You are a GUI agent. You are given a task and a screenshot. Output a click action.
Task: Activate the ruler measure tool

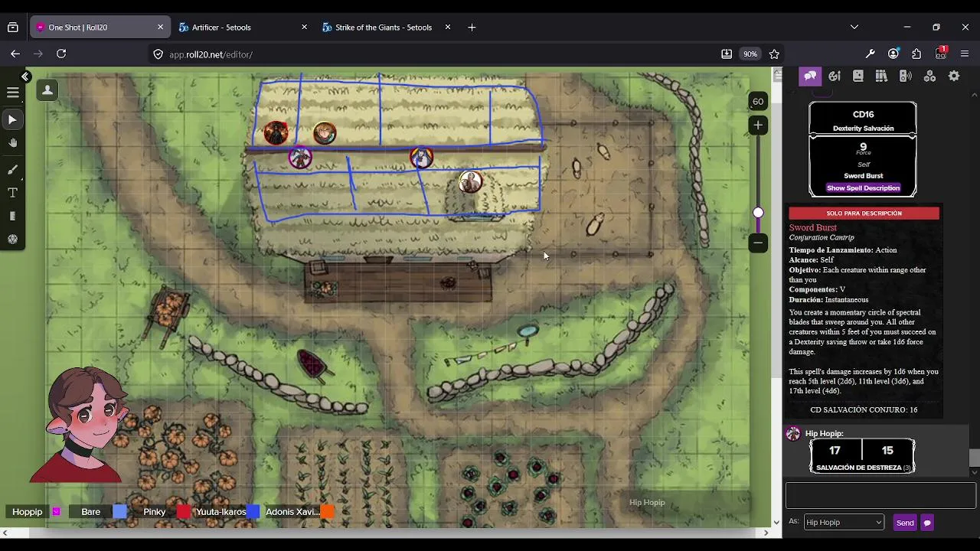coord(13,217)
